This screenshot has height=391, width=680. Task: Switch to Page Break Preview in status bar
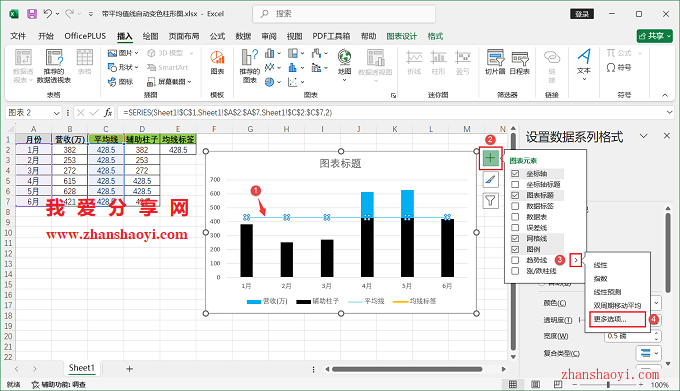558,384
